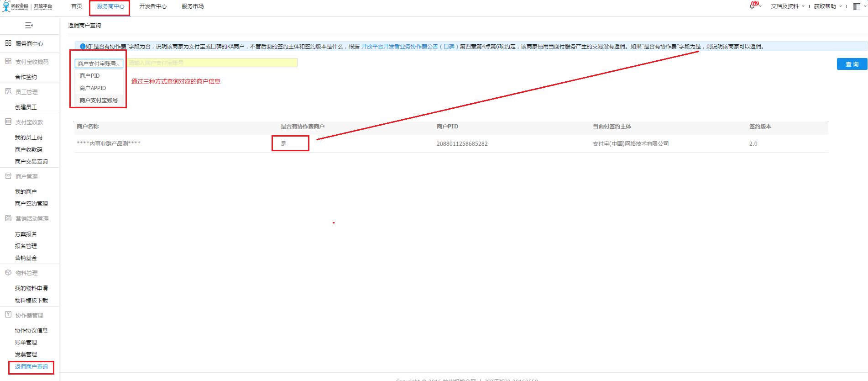
Task: Expand the 获取帮助 dropdown menu
Action: pos(828,6)
